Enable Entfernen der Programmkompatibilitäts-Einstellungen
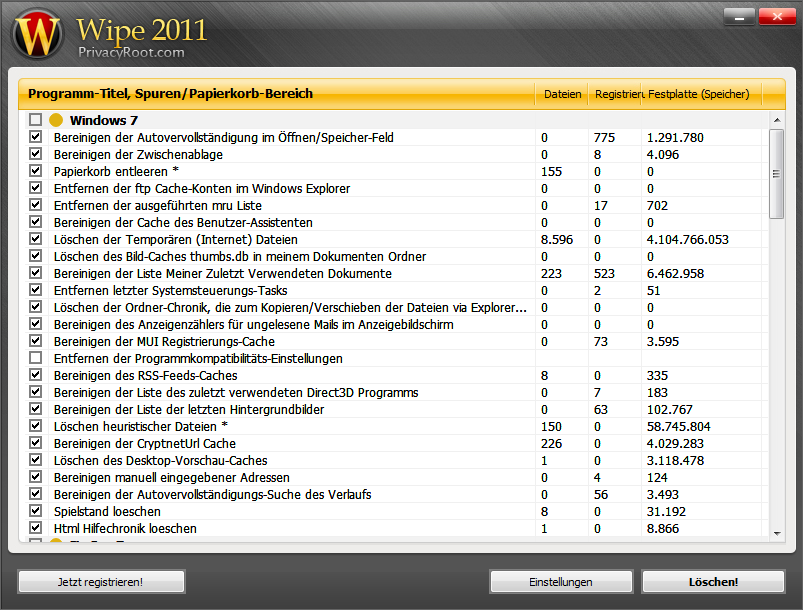 pos(35,358)
